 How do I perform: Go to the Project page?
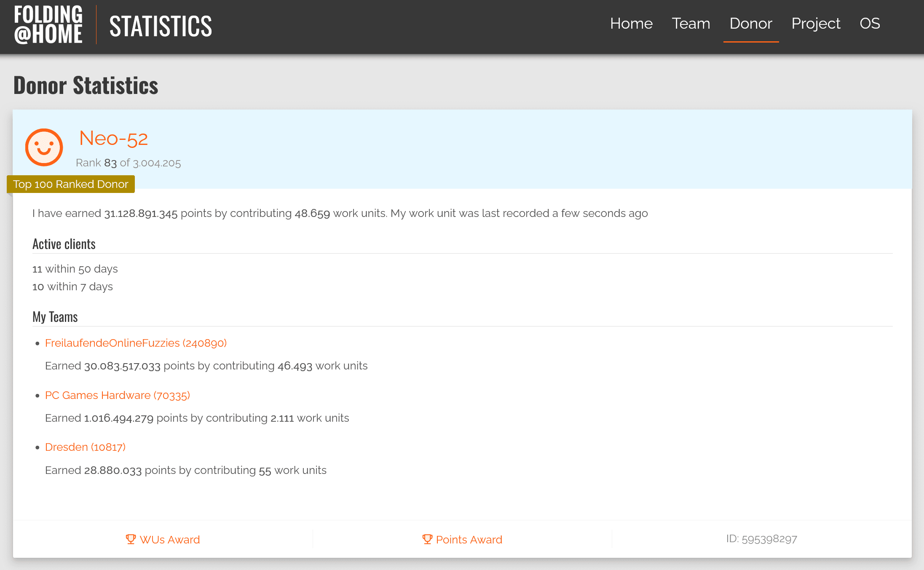pos(816,24)
